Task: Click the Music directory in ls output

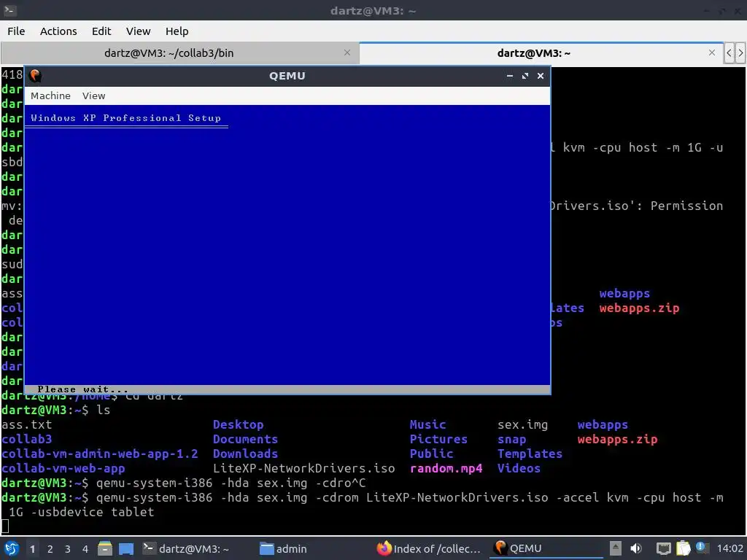Action: click(427, 425)
